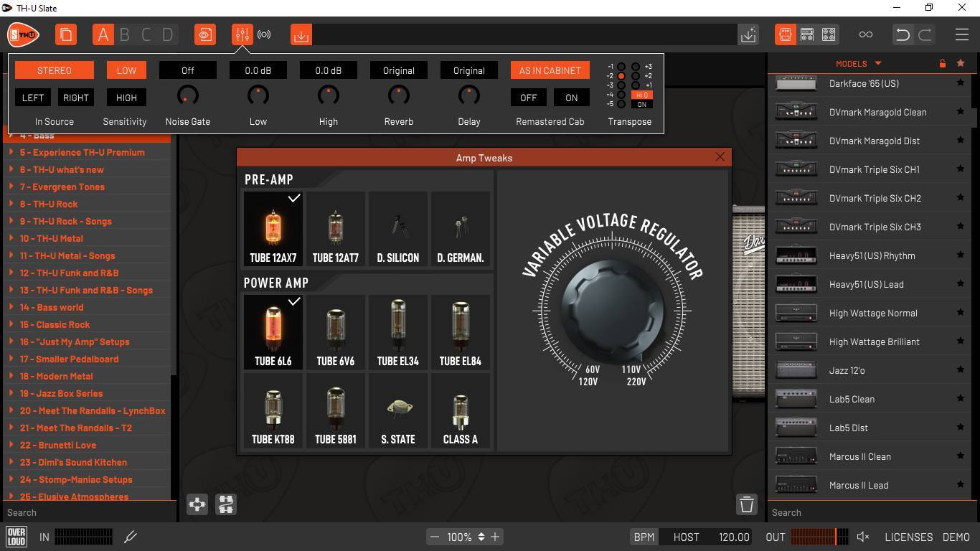Screen dimensions: 980x551
Task: Expand the 14 - Bass world bank
Action: [x=11, y=307]
